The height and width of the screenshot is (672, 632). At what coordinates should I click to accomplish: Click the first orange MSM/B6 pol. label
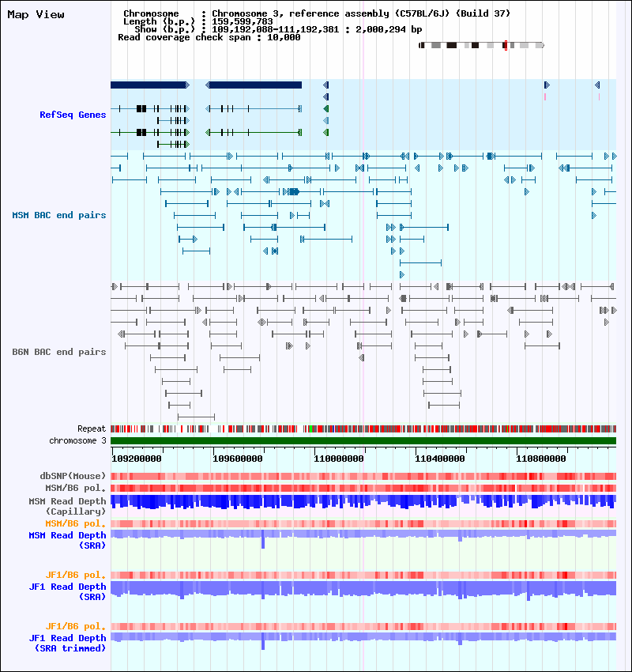[x=75, y=523]
